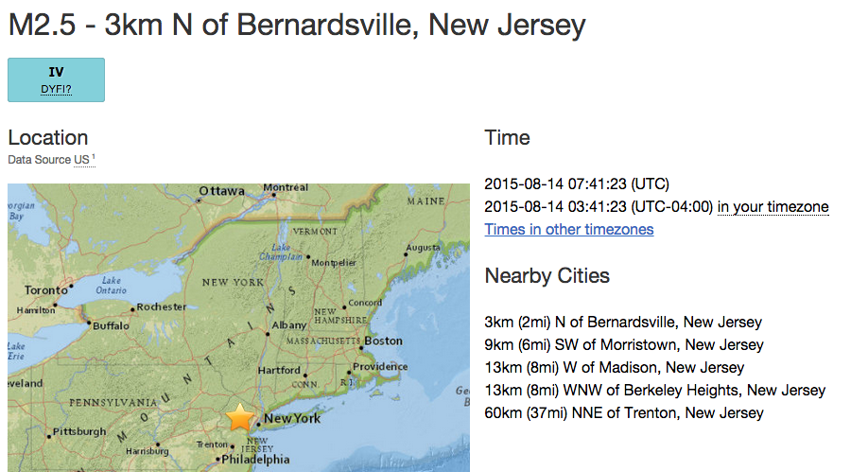Click 'in your timezone' underlined text
This screenshot has height=472, width=868.
point(773,207)
